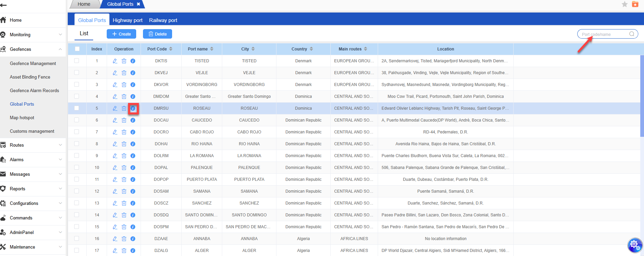Click edit pencil icon for DKTIS row
644x256 pixels.
[115, 61]
